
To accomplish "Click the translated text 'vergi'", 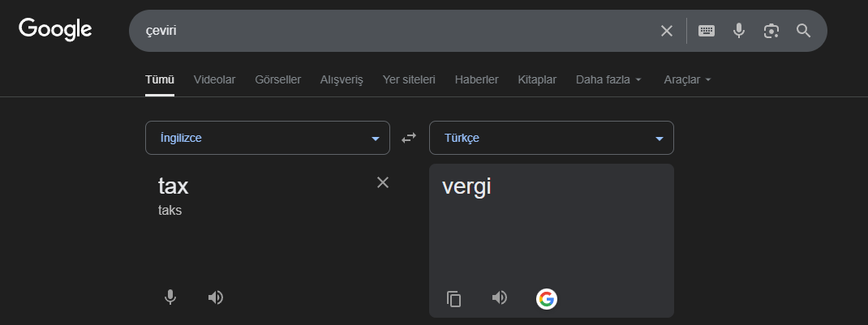I will [x=466, y=187].
